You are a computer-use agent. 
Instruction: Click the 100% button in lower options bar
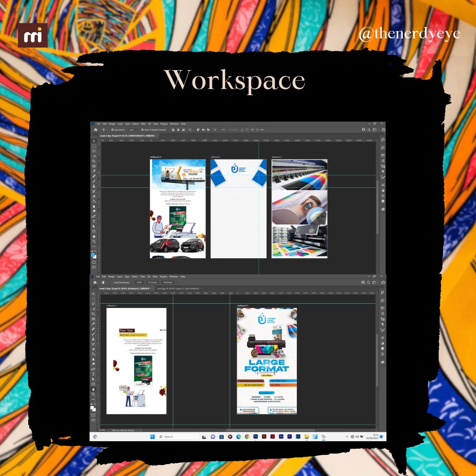(x=139, y=283)
